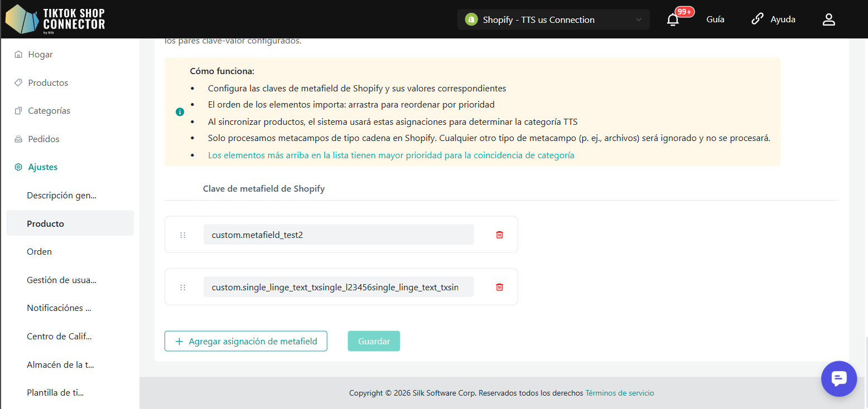The height and width of the screenshot is (409, 868).
Task: Click the TikTok Shop Connector logo
Action: pos(55,19)
